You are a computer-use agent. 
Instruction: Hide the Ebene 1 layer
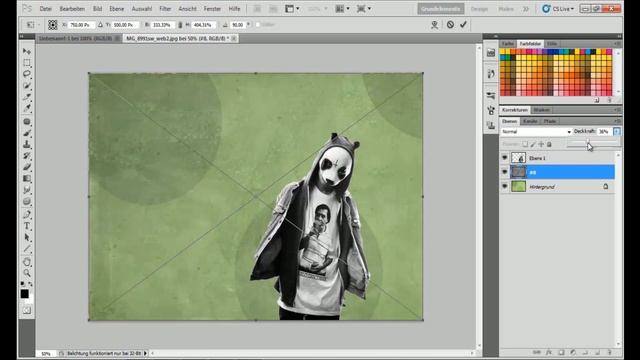point(505,158)
